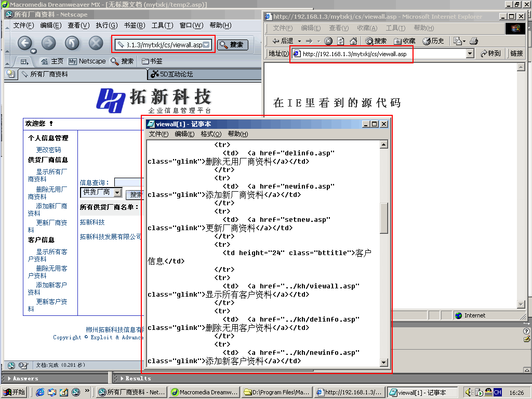Click 添加新厂商资料 sidebar link

47,209
